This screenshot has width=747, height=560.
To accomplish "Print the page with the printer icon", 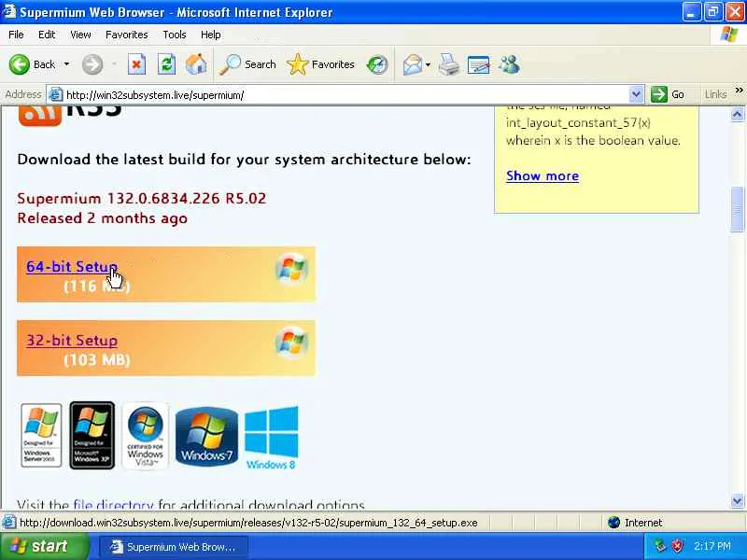I will pyautogui.click(x=449, y=64).
